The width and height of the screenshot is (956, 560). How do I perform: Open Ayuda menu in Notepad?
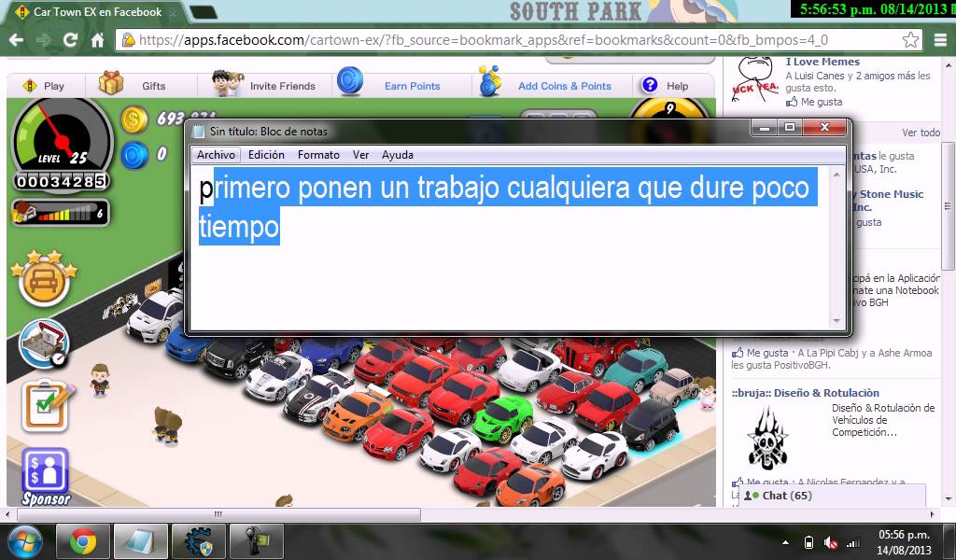tap(398, 155)
